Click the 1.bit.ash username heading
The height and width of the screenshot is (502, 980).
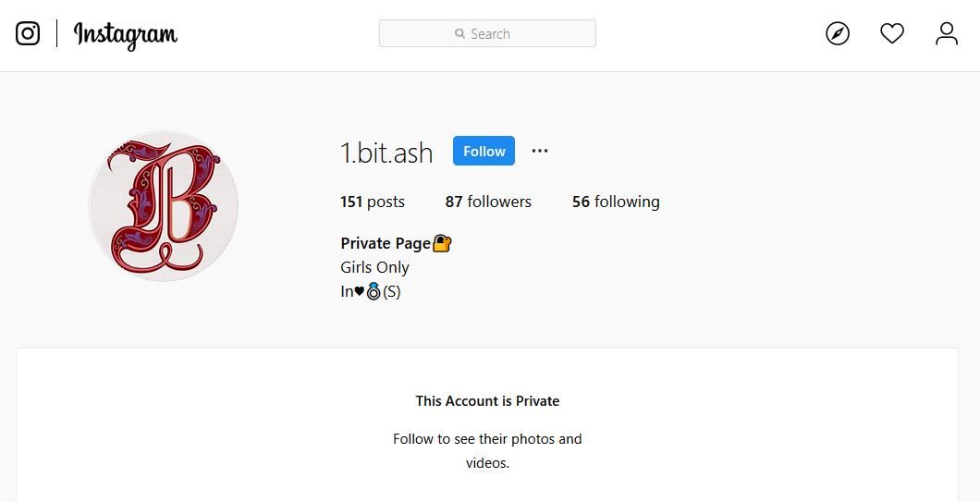tap(386, 153)
